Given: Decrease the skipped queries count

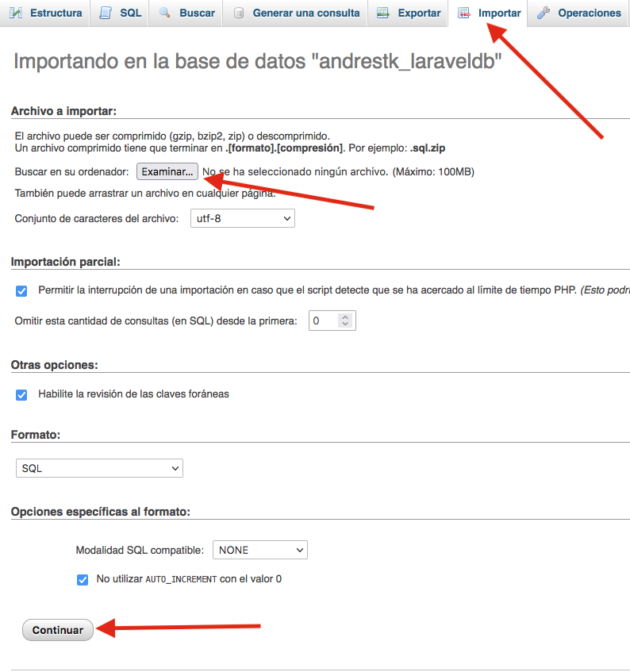Looking at the screenshot, I should click(x=345, y=324).
